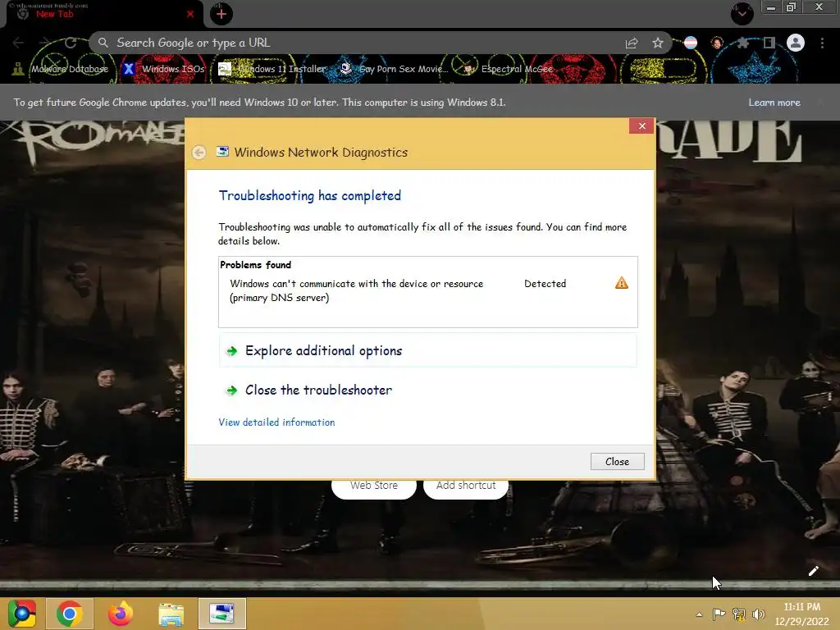Open Malware Database bookmark
Image resolution: width=840 pixels, height=630 pixels.
tap(61, 69)
